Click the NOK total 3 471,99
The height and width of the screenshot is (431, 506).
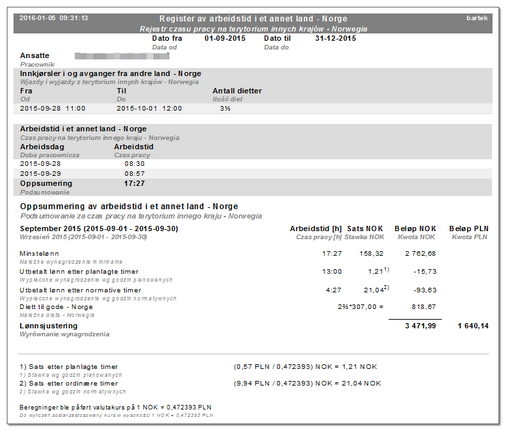coord(420,326)
